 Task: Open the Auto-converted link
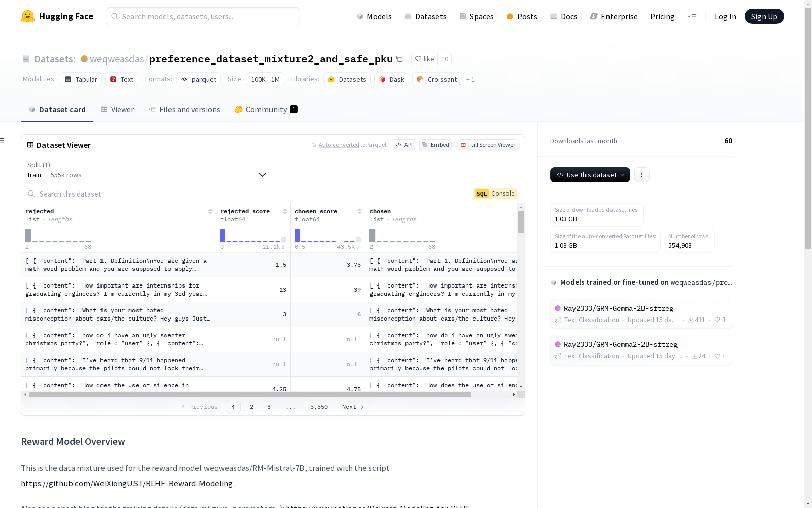(339, 145)
